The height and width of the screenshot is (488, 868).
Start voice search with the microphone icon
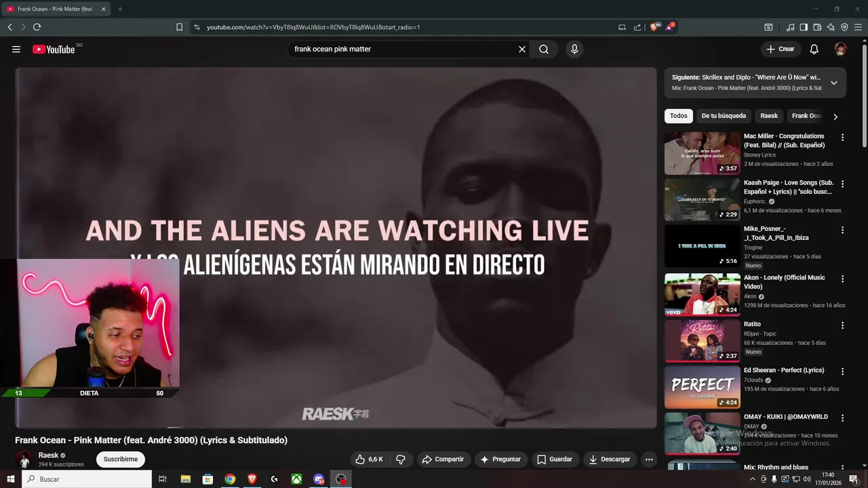tap(574, 49)
